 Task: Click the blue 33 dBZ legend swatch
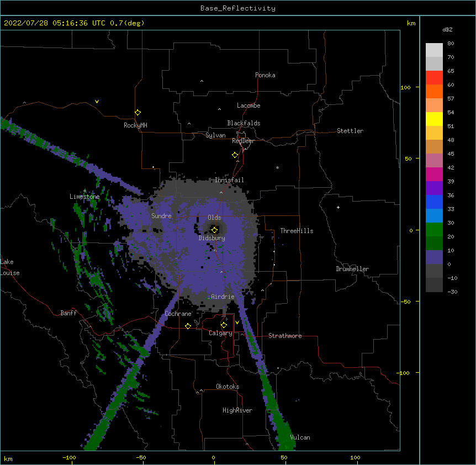click(x=434, y=202)
